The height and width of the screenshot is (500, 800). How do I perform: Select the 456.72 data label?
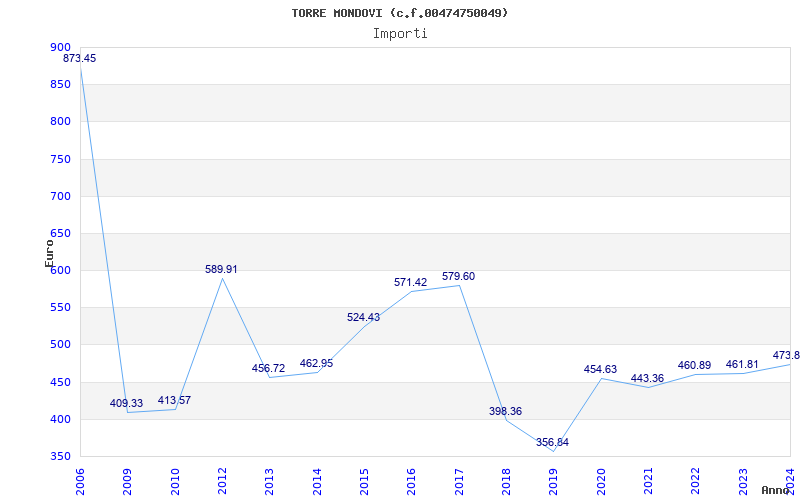pyautogui.click(x=268, y=368)
